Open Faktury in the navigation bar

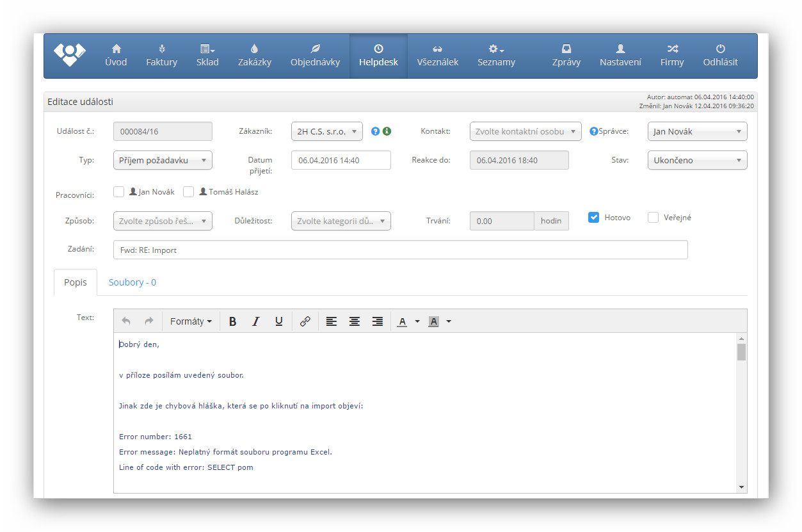click(x=161, y=56)
